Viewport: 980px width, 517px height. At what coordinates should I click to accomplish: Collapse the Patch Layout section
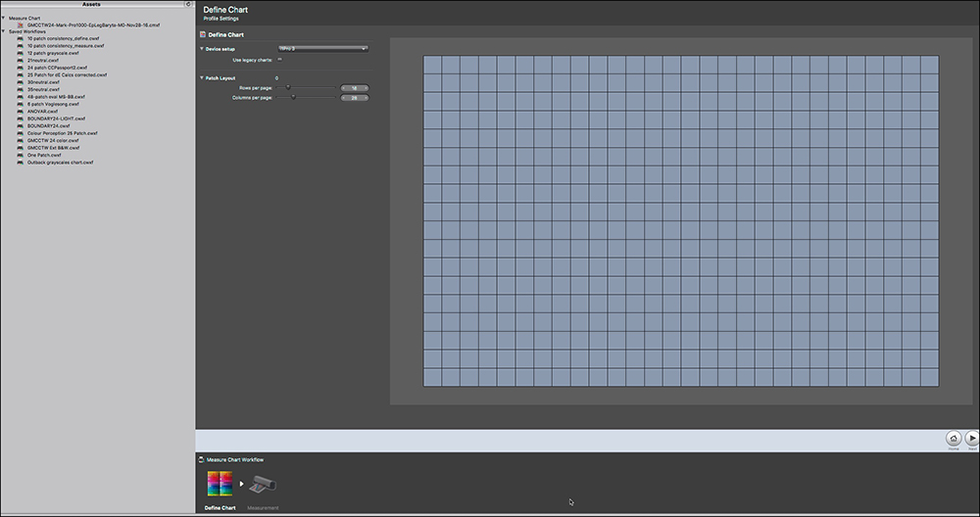tap(200, 77)
